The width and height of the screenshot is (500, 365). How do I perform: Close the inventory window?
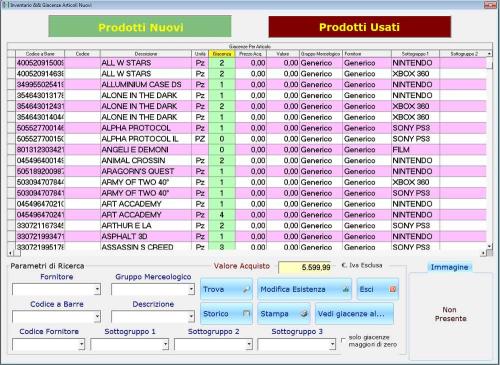click(x=490, y=5)
